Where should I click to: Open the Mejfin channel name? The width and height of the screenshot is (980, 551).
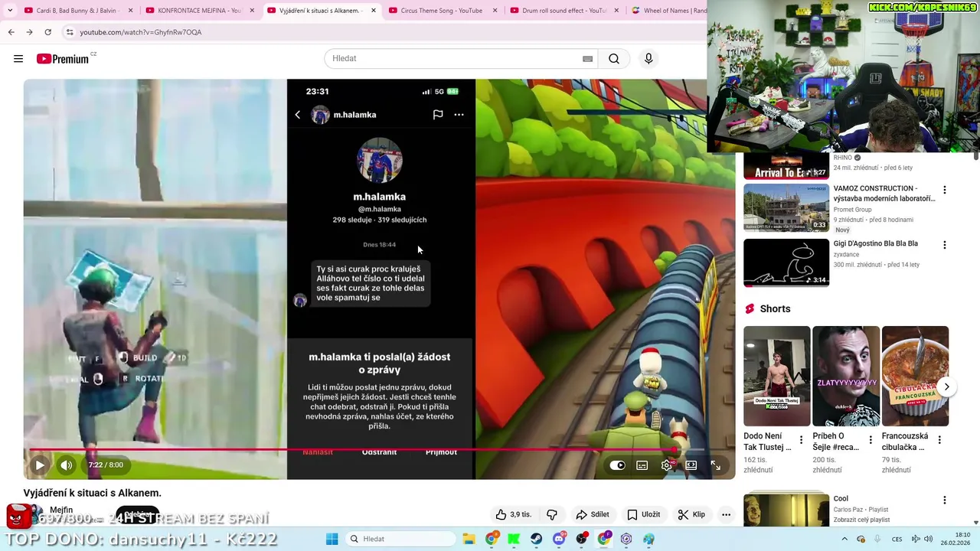click(x=61, y=510)
